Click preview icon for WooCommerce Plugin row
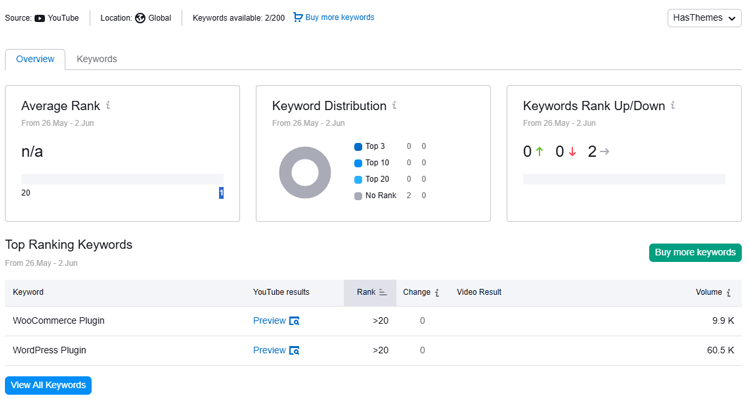 pos(294,321)
